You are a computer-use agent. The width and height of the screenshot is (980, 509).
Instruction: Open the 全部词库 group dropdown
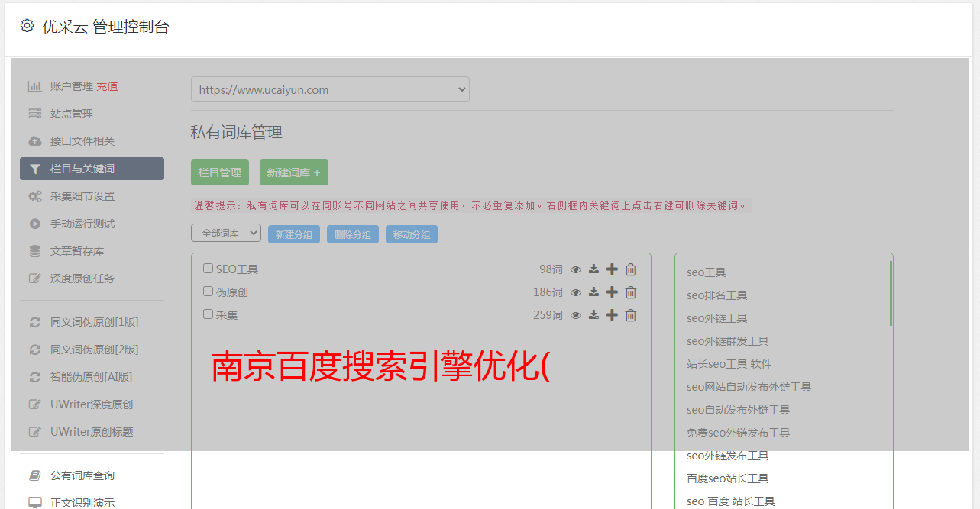coord(226,234)
